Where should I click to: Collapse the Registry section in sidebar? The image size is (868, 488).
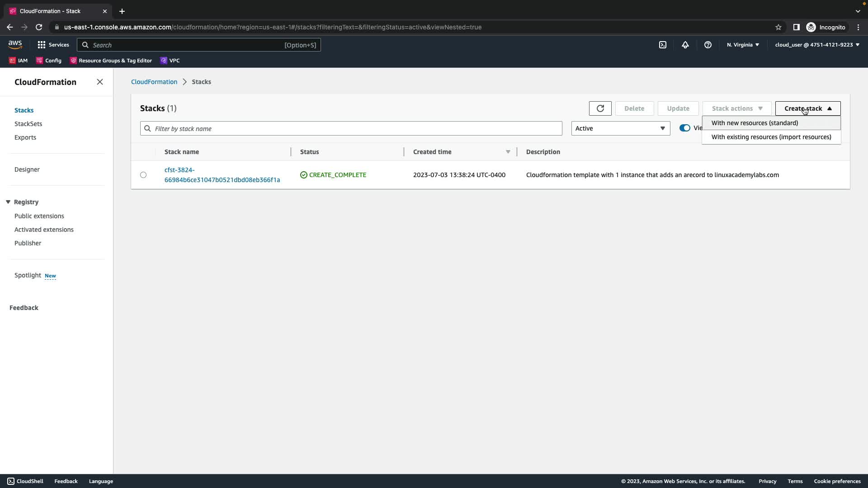tap(8, 202)
